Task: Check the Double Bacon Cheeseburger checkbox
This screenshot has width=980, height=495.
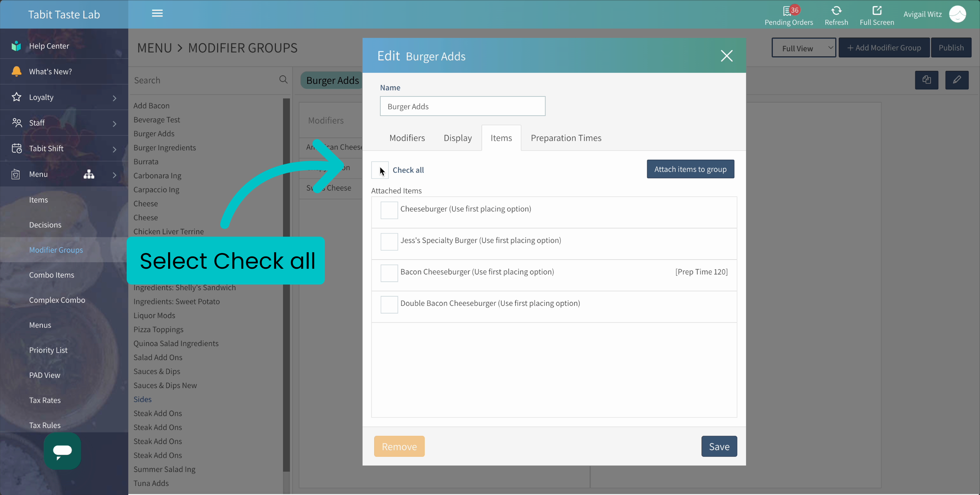Action: (x=389, y=305)
